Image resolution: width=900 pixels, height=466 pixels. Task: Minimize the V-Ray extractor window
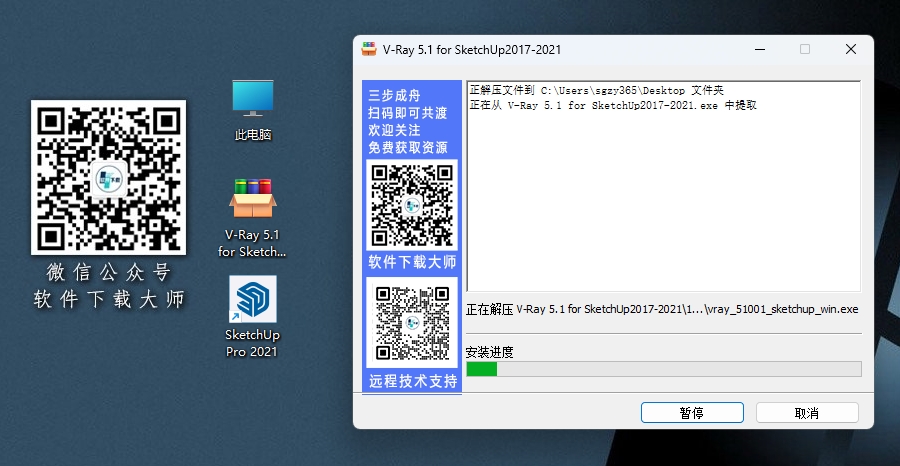click(x=760, y=49)
